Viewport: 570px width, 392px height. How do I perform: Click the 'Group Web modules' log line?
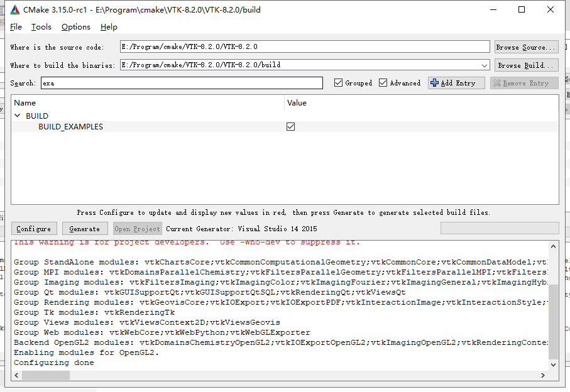coord(162,332)
